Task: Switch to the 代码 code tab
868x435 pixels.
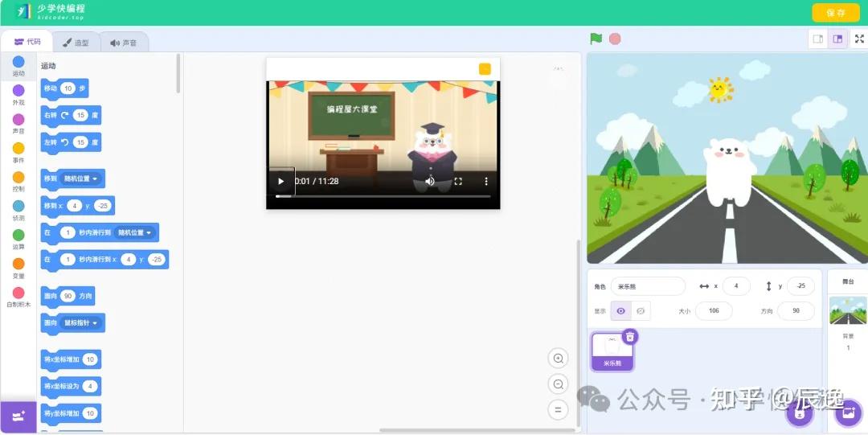Action: point(27,42)
